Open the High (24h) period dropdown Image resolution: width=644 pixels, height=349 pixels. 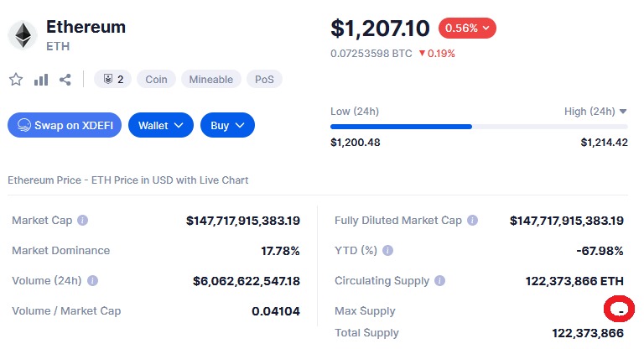click(x=595, y=112)
